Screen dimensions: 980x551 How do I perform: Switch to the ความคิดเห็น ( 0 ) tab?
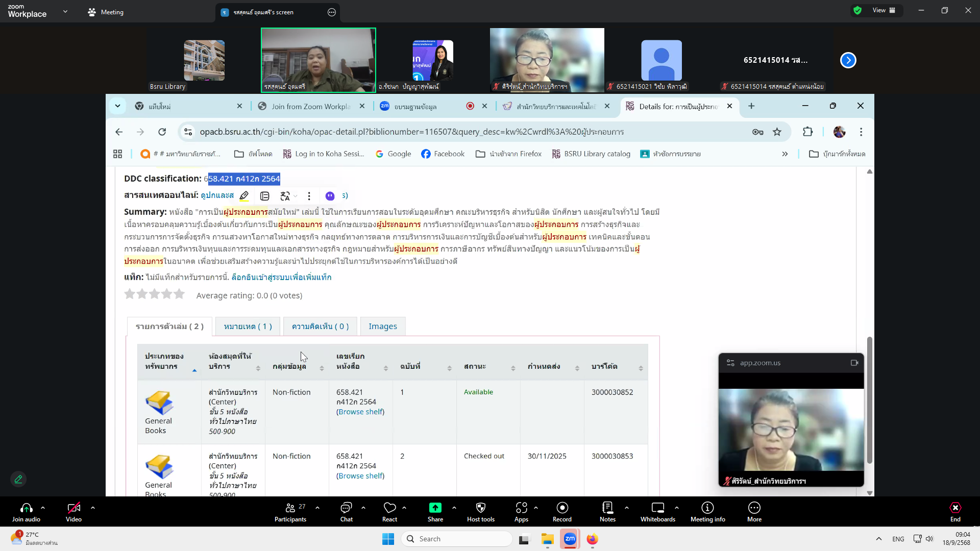click(x=320, y=327)
